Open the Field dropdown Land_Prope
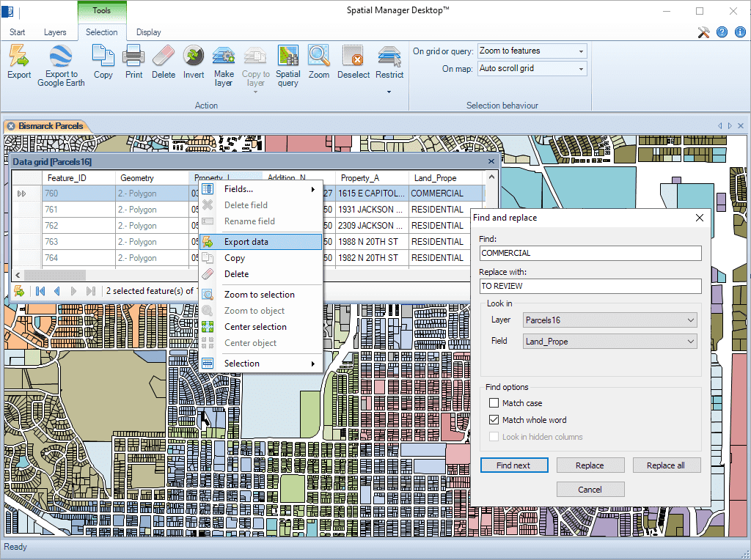The image size is (751, 560). point(609,342)
